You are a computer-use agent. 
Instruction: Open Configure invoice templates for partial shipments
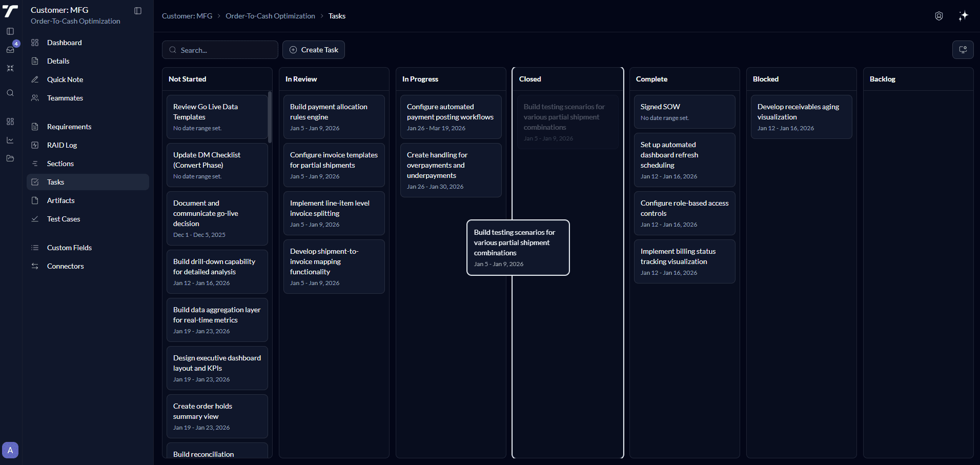pos(334,165)
